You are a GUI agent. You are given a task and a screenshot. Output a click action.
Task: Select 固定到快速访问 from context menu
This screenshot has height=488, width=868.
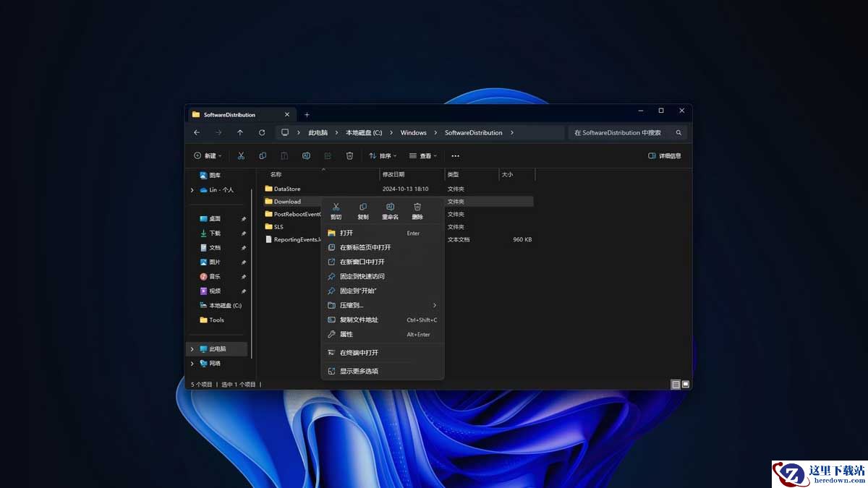[x=383, y=276]
